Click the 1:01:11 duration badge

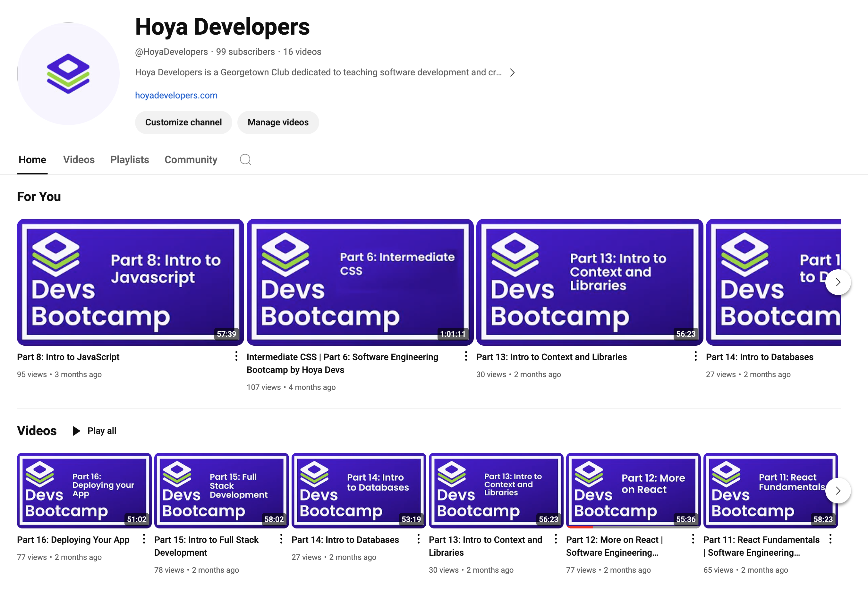(x=453, y=334)
